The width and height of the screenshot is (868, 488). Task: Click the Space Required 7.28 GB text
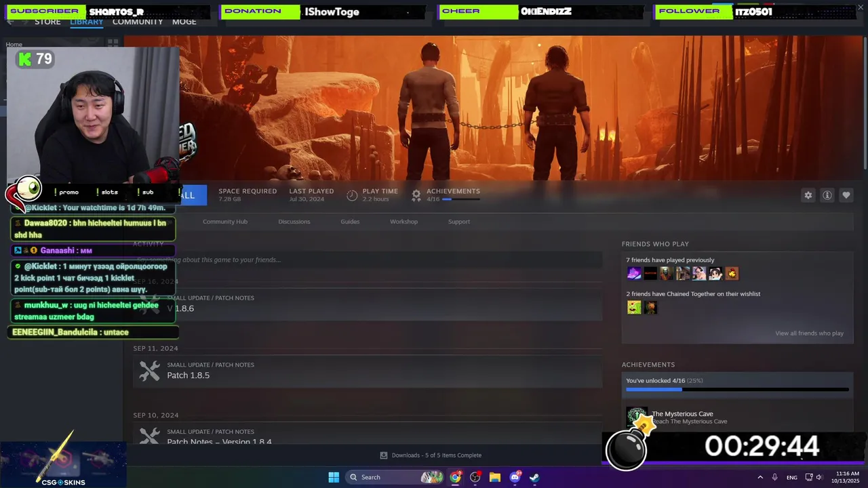point(248,195)
